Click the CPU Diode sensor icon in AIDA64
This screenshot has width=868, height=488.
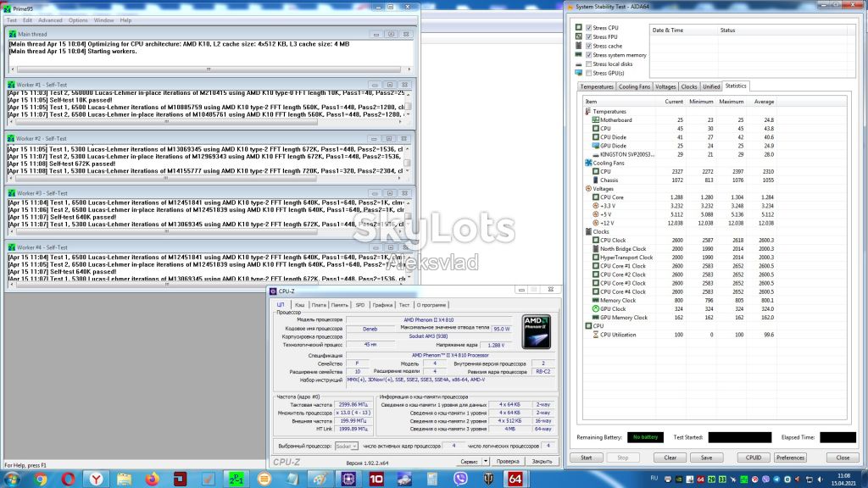tap(596, 137)
